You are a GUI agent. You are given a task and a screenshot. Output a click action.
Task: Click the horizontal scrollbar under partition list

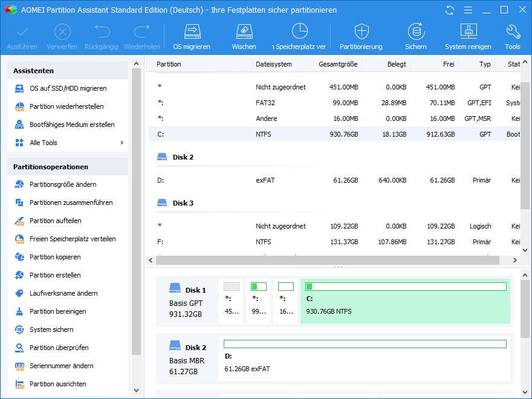[326, 260]
